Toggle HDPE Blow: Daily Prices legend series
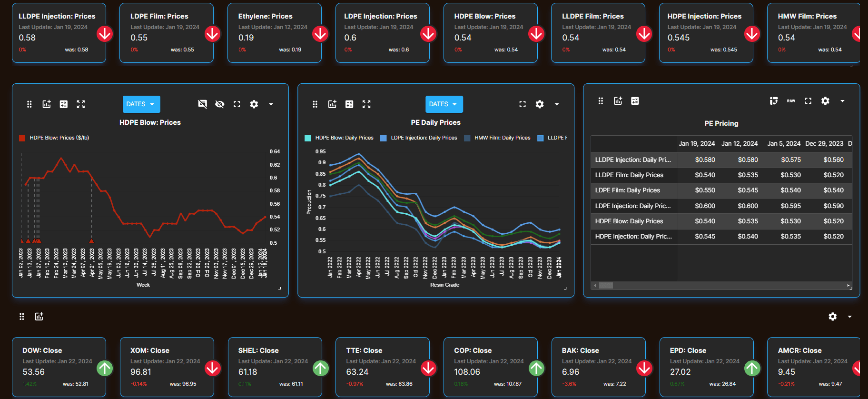 (x=339, y=138)
